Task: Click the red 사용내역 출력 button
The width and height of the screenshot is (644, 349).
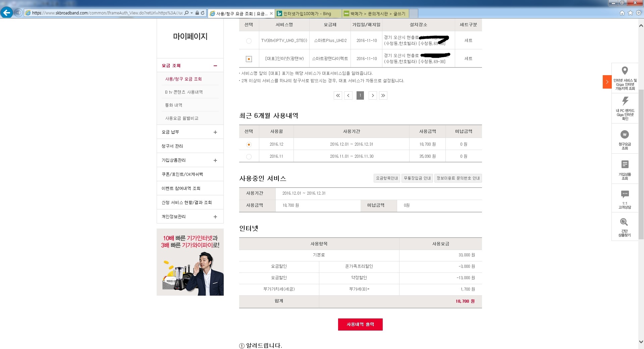Action: click(x=360, y=325)
